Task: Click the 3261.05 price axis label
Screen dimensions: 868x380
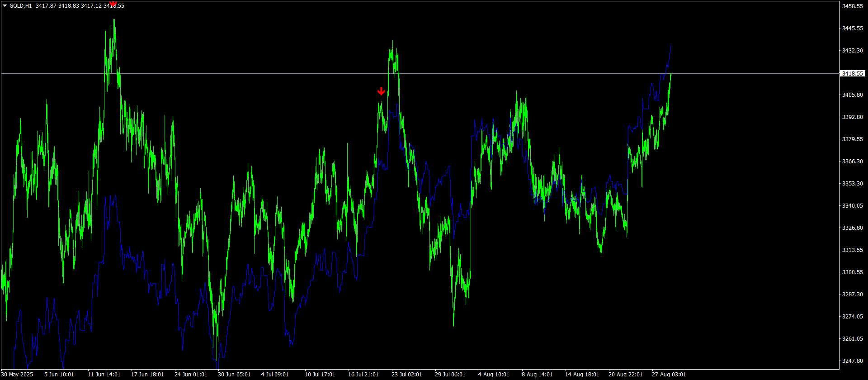Action: click(x=852, y=339)
